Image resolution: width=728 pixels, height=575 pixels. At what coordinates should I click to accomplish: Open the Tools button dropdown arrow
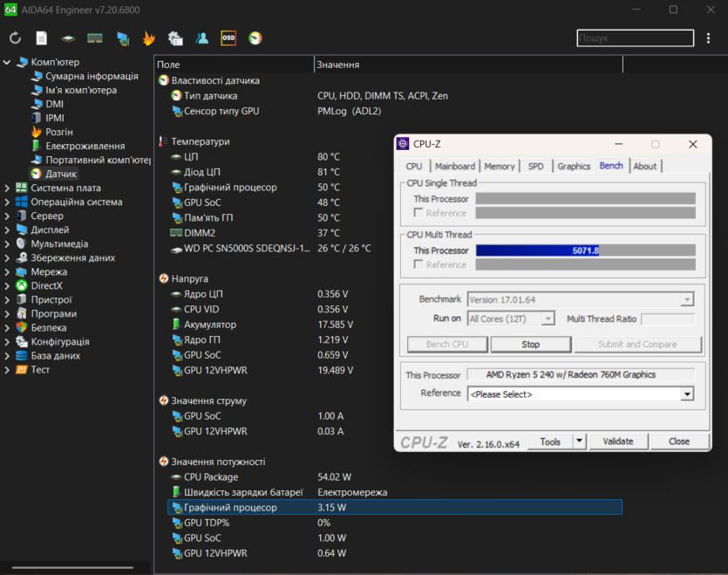[x=580, y=442]
